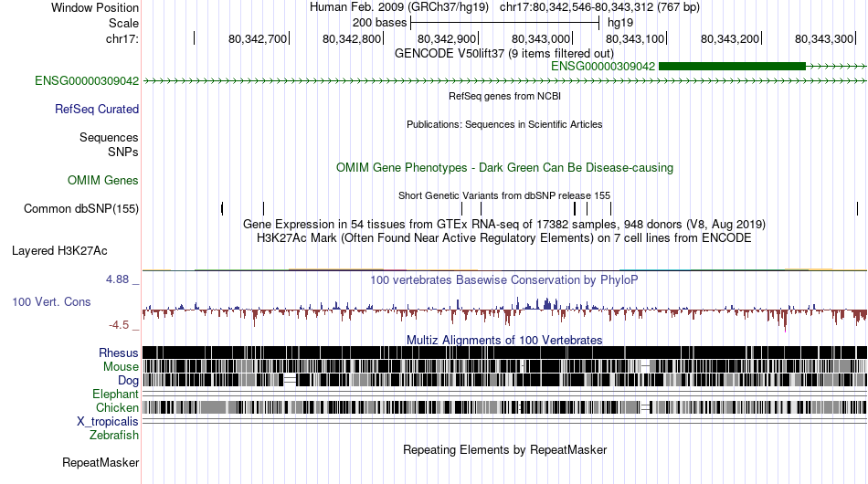Click the leftmost Common dbSNP variant marker

tap(222, 208)
